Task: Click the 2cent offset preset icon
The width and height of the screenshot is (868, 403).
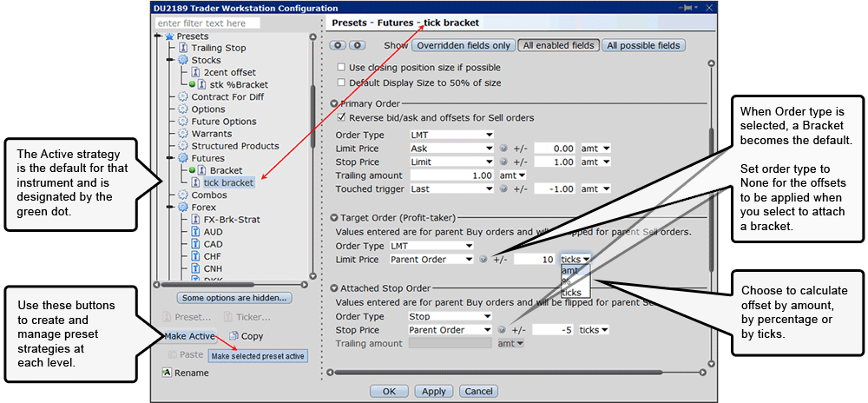Action: click(x=194, y=72)
